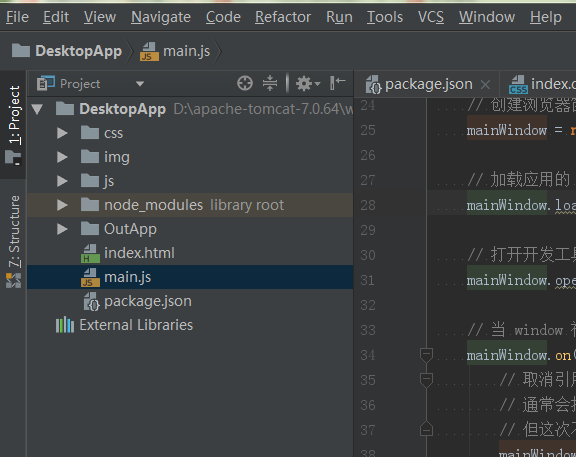The height and width of the screenshot is (457, 576).
Task: Click DesktopApp in the breadcrumb bar
Action: 78,51
